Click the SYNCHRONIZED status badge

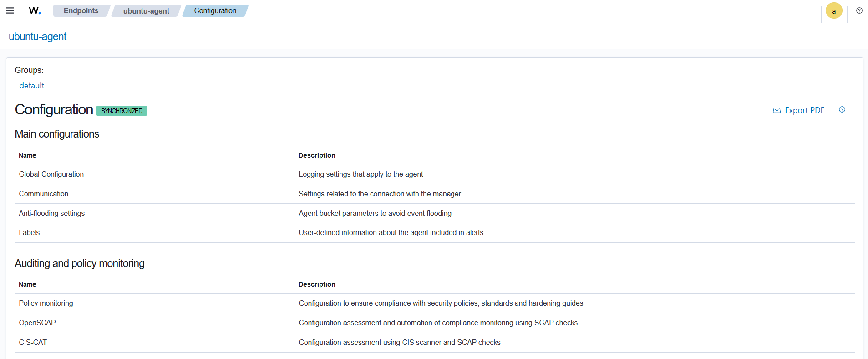(x=122, y=111)
